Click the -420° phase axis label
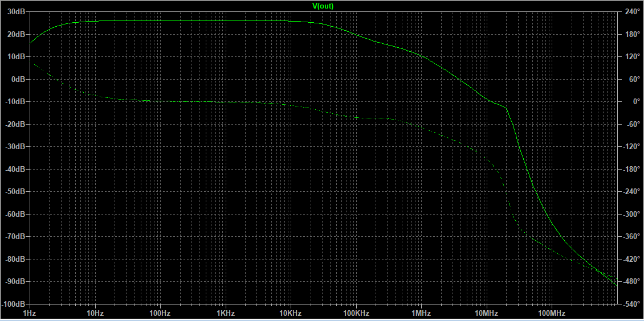The width and height of the screenshot is (644, 321). (630, 259)
